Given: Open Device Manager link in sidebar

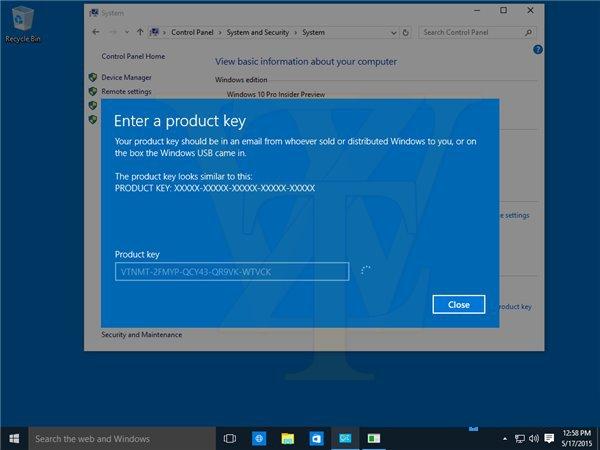Looking at the screenshot, I should click(x=126, y=77).
